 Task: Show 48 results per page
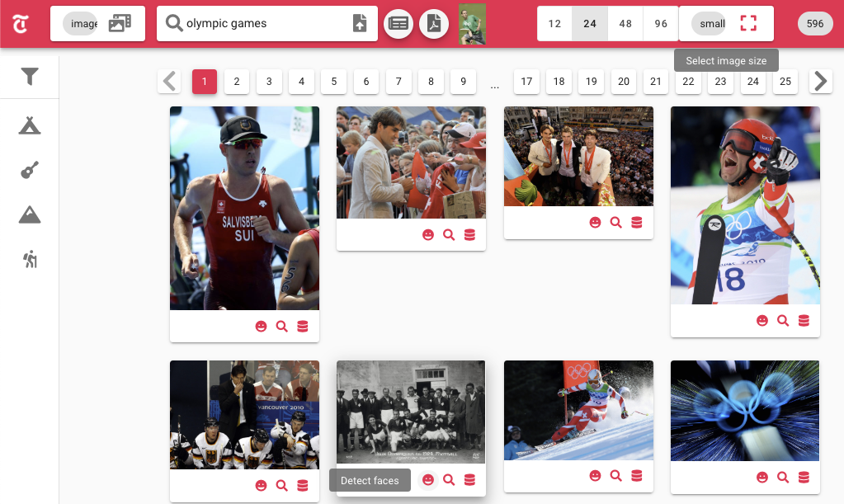point(625,24)
